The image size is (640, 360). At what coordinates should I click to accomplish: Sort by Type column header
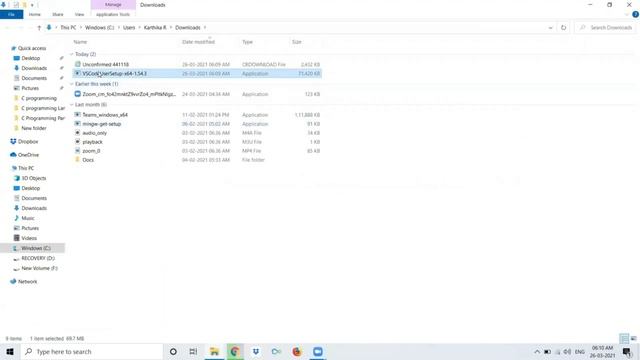247,42
